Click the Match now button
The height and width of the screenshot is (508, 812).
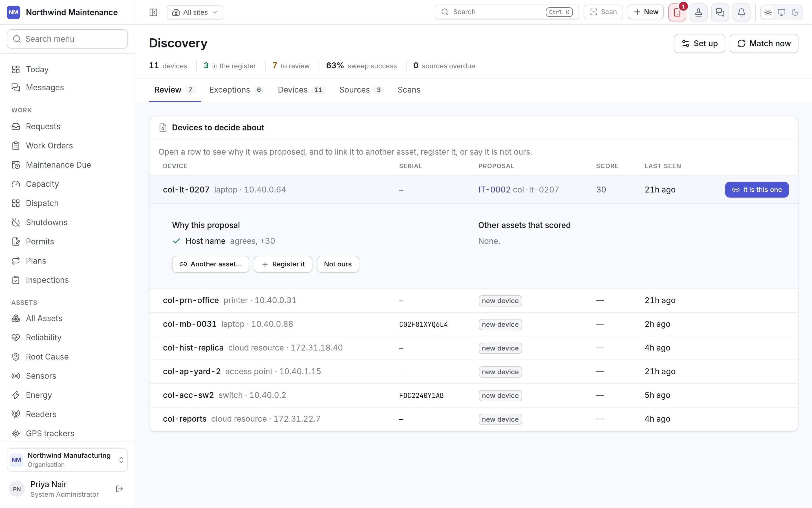[x=764, y=43]
